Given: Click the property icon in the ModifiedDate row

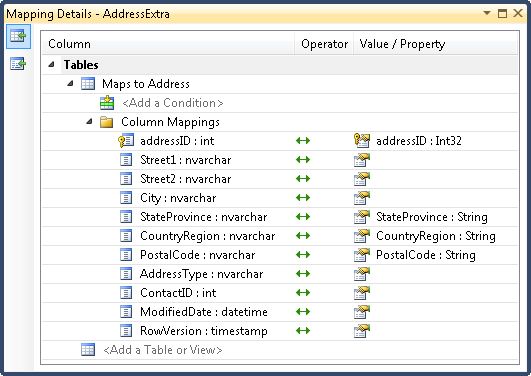Looking at the screenshot, I should click(362, 312).
